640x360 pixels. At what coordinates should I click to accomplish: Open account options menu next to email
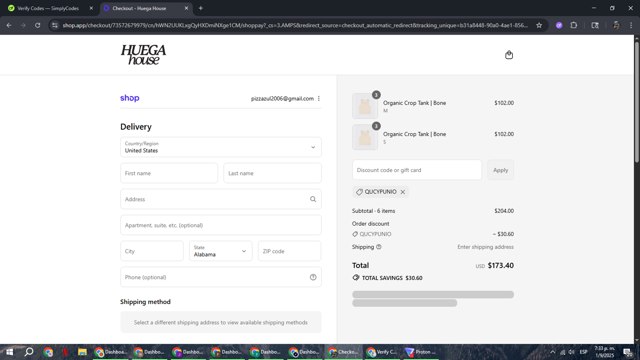(319, 98)
